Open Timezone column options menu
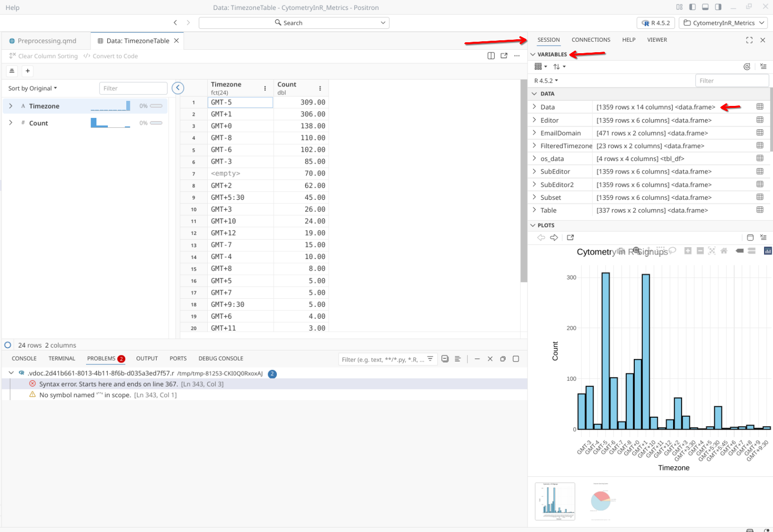The width and height of the screenshot is (773, 532). pos(265,89)
